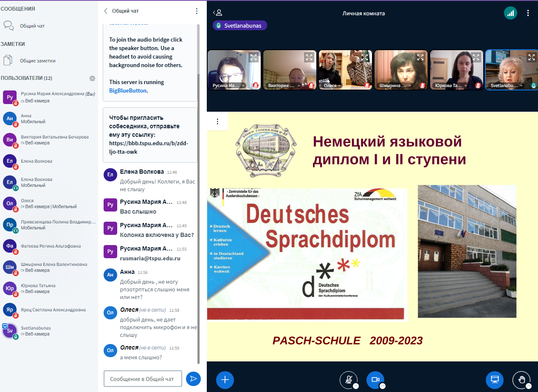Open the main options menu at top right

click(528, 13)
